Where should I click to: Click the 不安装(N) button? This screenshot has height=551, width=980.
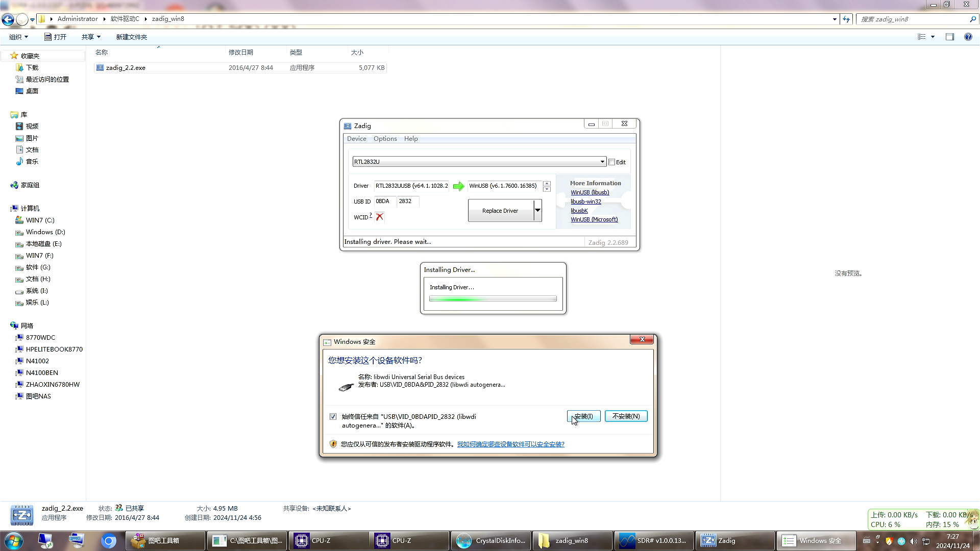(626, 416)
